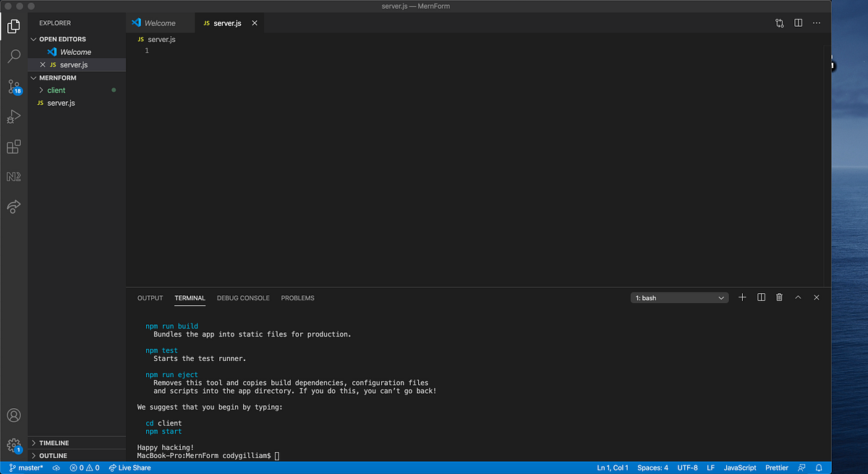Open the Accounts icon in activity bar
The width and height of the screenshot is (868, 474).
point(14,415)
